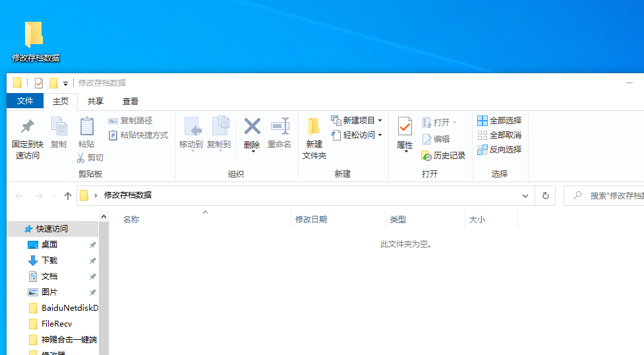Click the title bar new folder icon
Image resolution: width=644 pixels, height=355 pixels.
tap(53, 83)
